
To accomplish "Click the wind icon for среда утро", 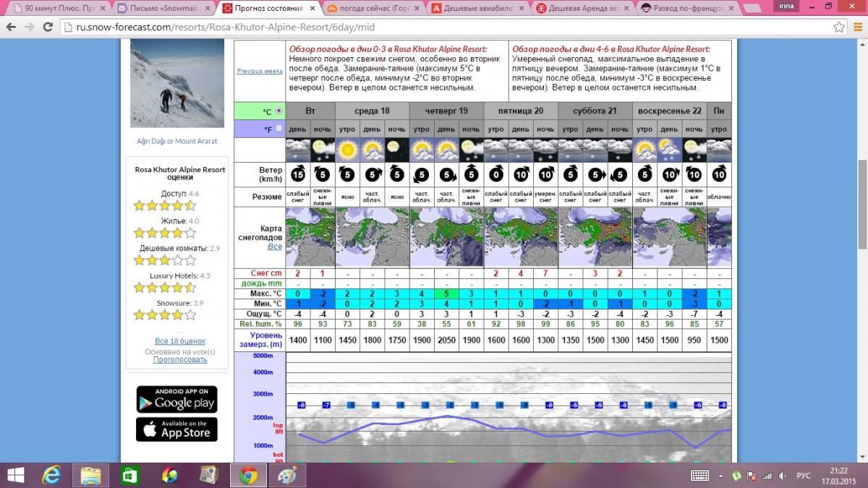I will point(347,174).
